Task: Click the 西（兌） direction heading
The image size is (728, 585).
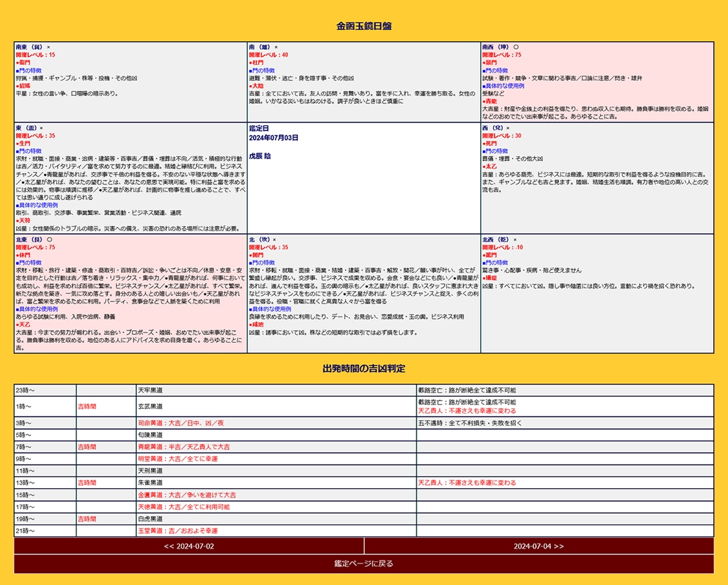Action: click(493, 128)
